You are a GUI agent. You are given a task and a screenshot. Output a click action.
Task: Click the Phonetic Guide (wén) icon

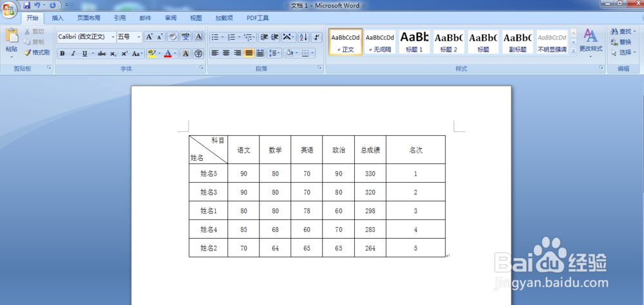pyautogui.click(x=185, y=37)
